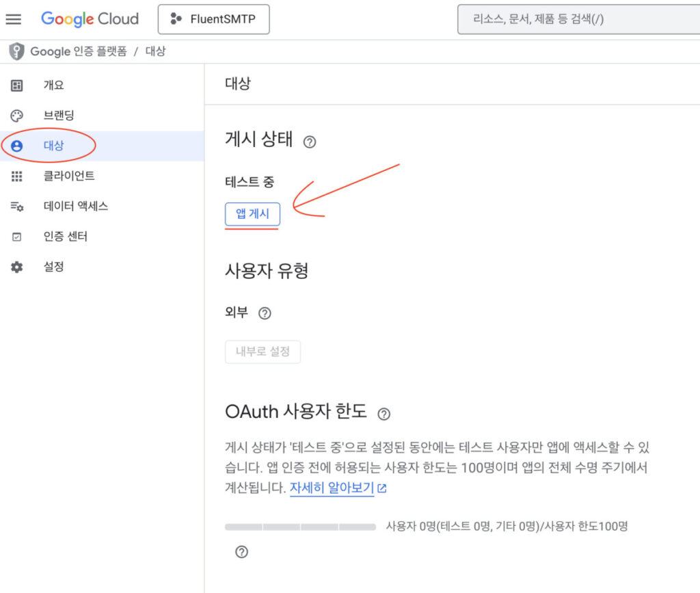The height and width of the screenshot is (593, 700).
Task: Click the 클라이언트 grid icon
Action: (x=16, y=176)
